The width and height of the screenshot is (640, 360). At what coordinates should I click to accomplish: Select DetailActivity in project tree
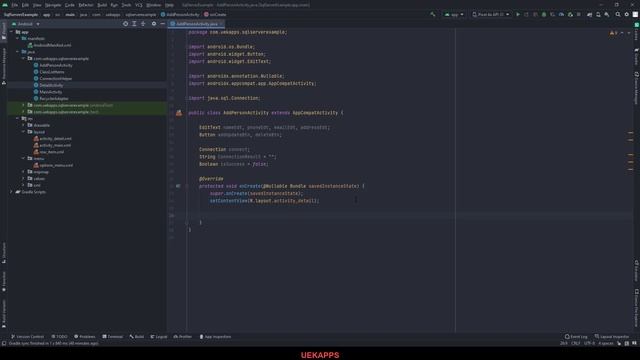point(51,85)
